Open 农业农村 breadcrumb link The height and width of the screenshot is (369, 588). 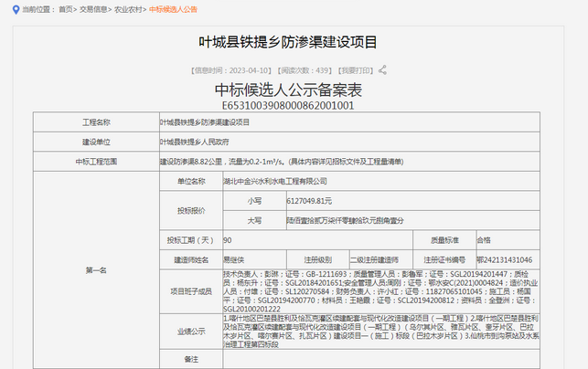127,8
